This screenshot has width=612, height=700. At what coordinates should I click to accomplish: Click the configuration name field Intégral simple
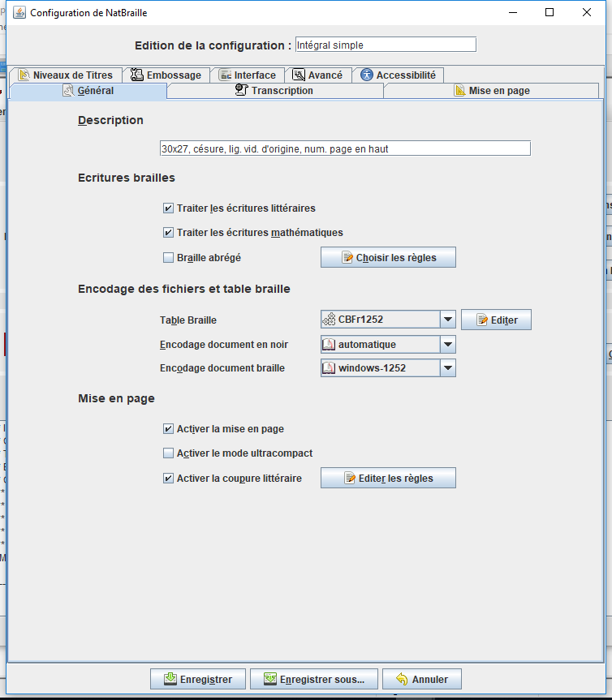coord(386,45)
